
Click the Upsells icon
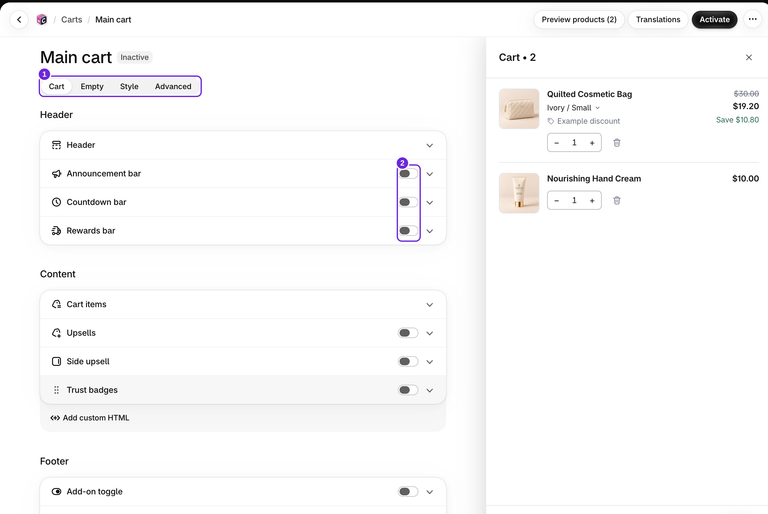coord(56,333)
